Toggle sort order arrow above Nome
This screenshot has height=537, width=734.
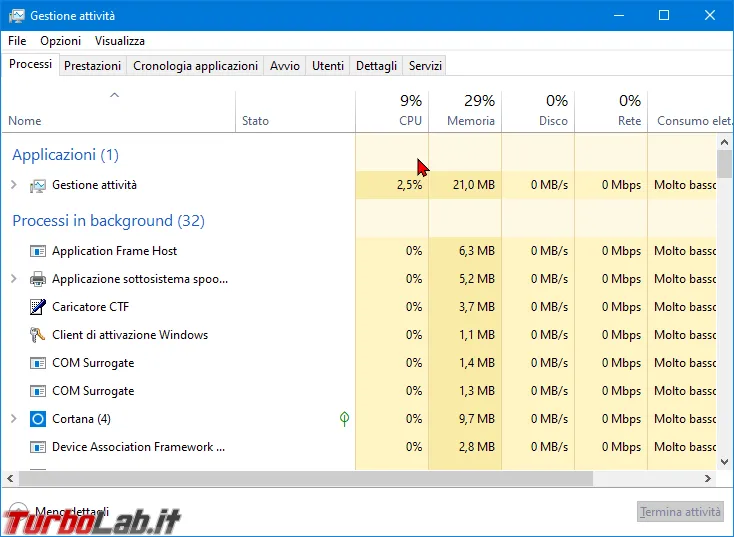click(114, 95)
